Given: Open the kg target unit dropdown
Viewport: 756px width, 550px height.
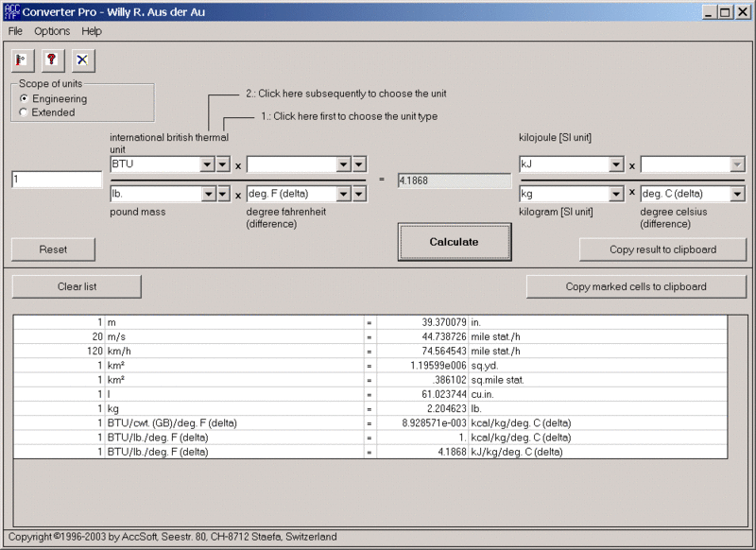Looking at the screenshot, I should click(616, 195).
